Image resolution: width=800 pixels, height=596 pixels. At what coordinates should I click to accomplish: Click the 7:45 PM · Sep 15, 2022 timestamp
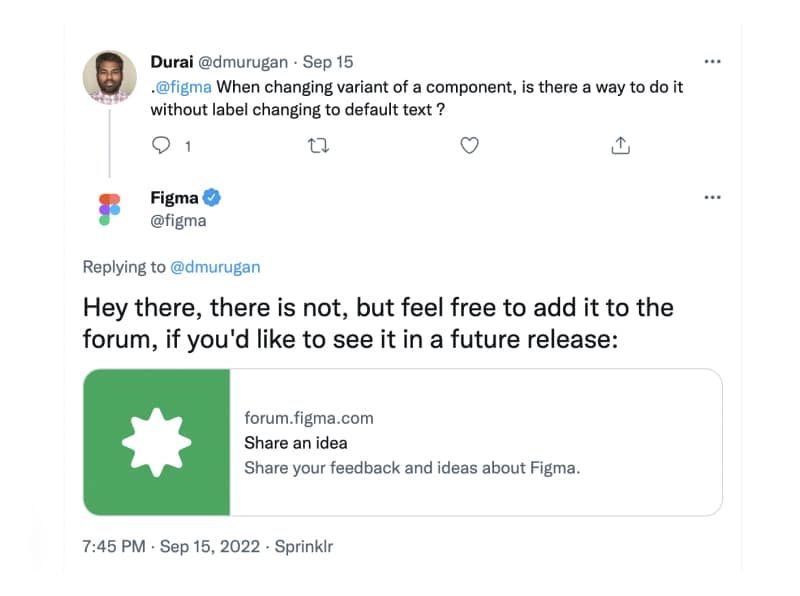point(172,547)
